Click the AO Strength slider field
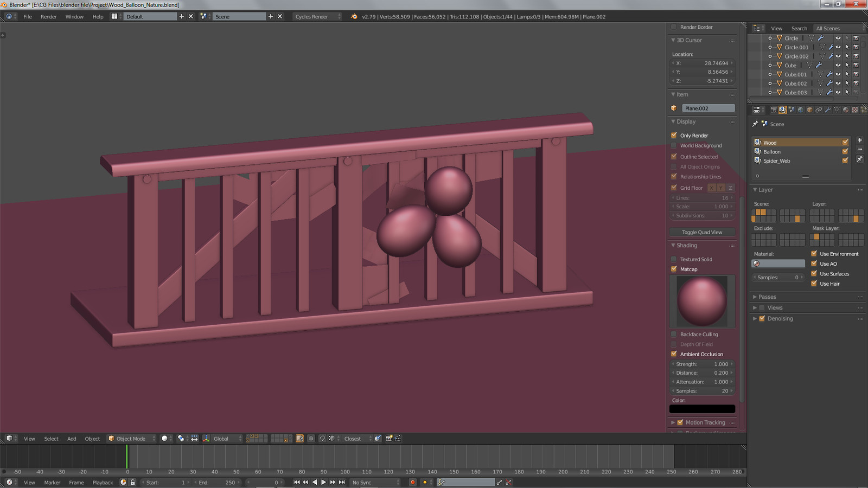Image resolution: width=868 pixels, height=488 pixels. [702, 364]
